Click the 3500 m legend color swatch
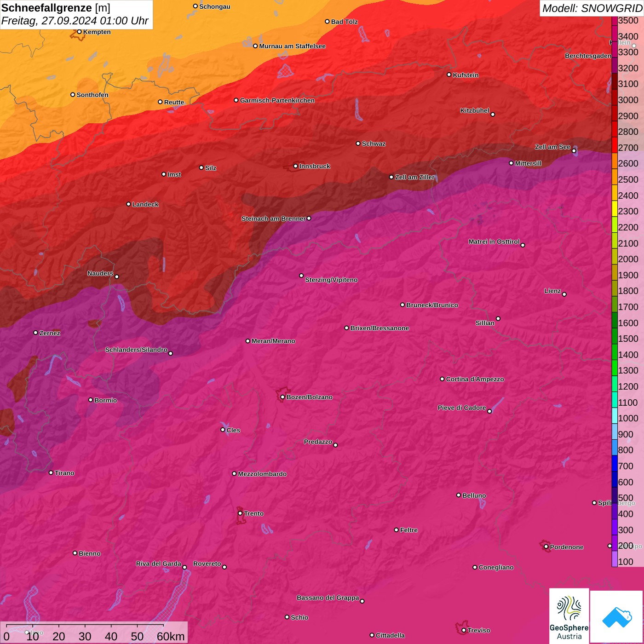644x644 pixels. click(x=615, y=20)
